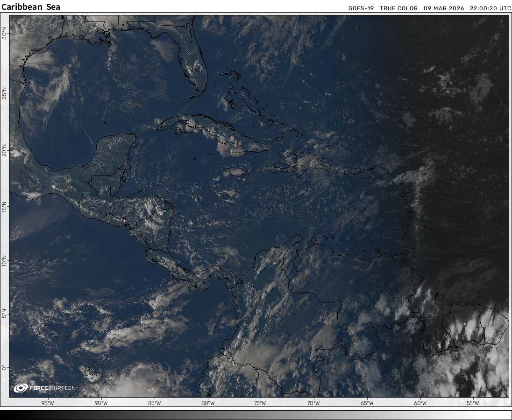Viewport: 512px width, 420px height.
Task: Click the 15°N latitude axis label
Action: tap(4, 206)
